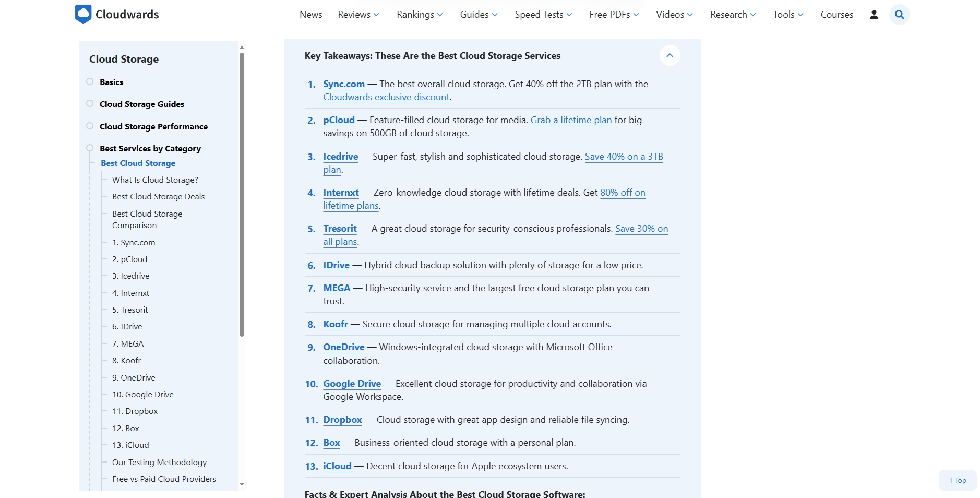
Task: Jump to 5. Tresorit in sidebar
Action: click(x=130, y=310)
